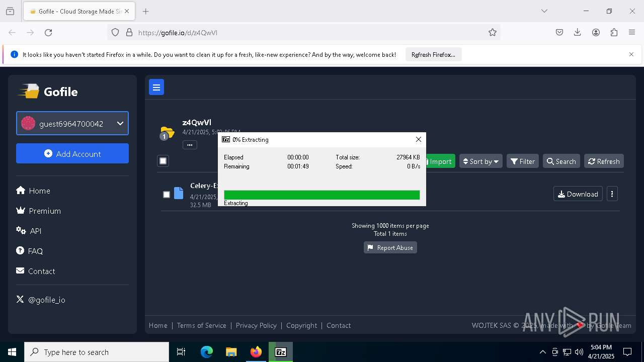Image resolution: width=644 pixels, height=362 pixels.
Task: Open Premium in sidebar
Action: click(39, 211)
